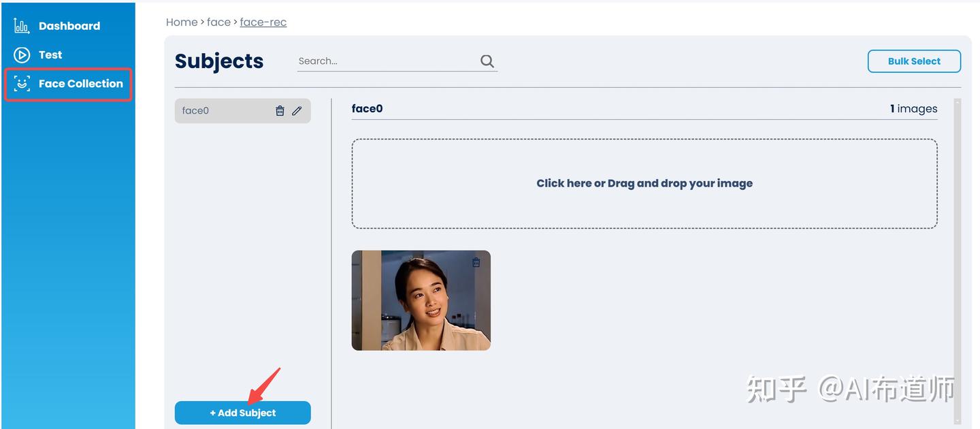This screenshot has width=980, height=429.
Task: Click the image drag and drop upload area
Action: (x=644, y=184)
